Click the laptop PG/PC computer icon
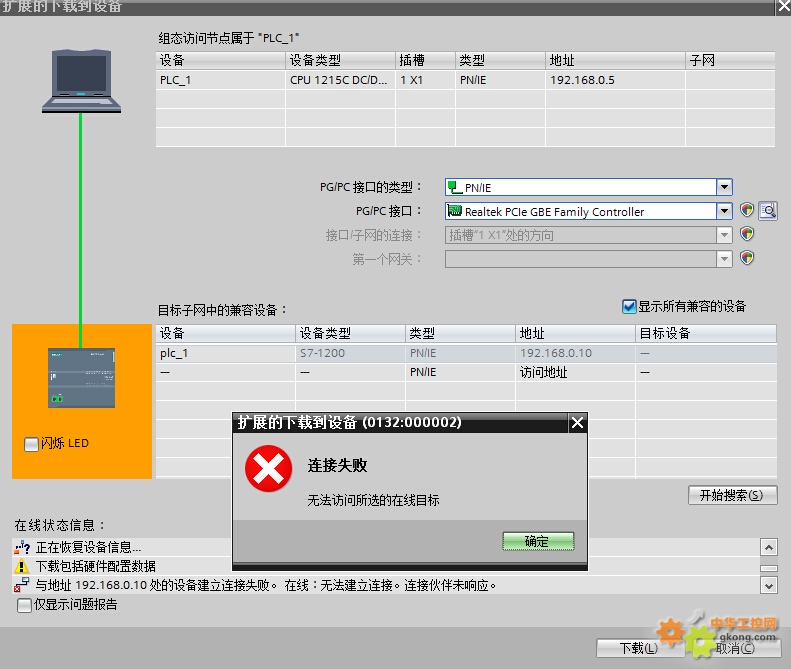This screenshot has width=791, height=669. 81,81
